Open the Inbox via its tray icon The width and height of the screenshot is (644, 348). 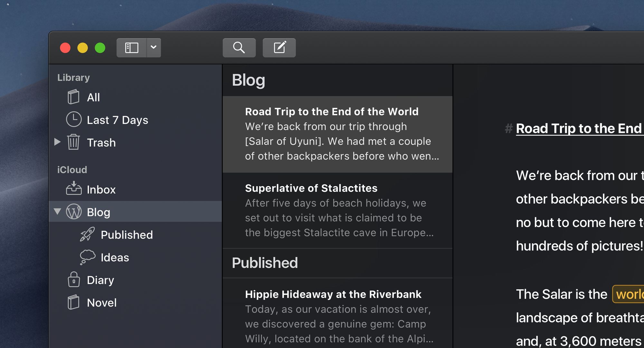(74, 189)
